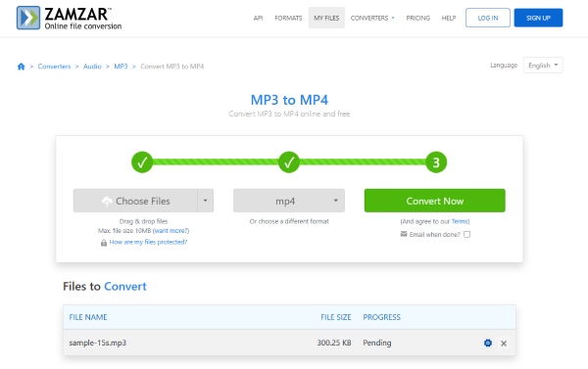588x369 pixels.
Task: Click the green Convert Now button
Action: (434, 201)
